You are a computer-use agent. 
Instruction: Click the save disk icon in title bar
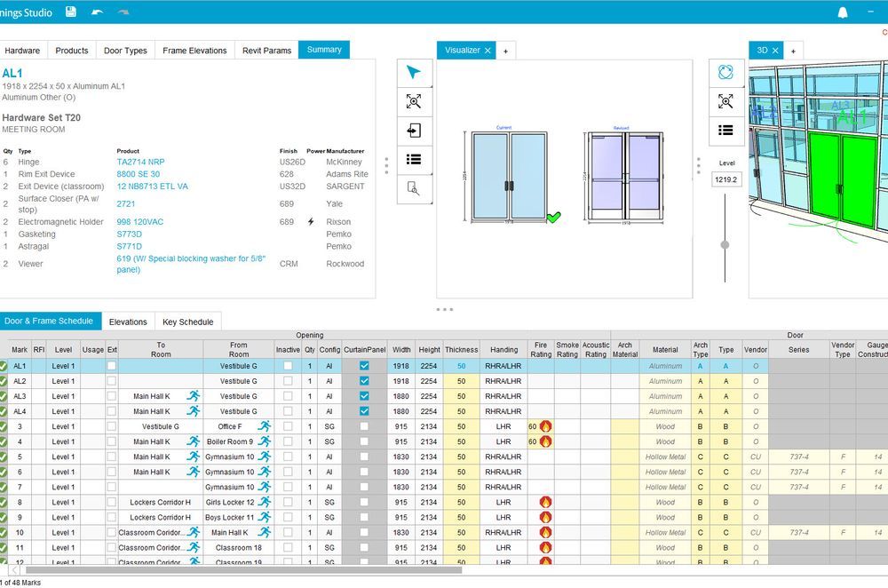coord(71,12)
